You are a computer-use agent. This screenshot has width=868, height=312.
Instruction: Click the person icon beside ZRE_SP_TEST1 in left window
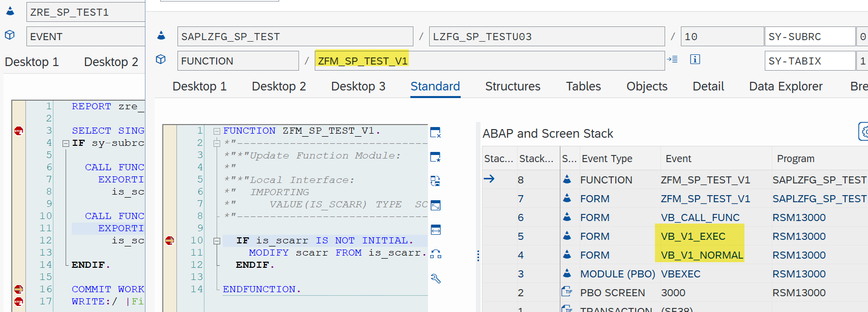(10, 11)
